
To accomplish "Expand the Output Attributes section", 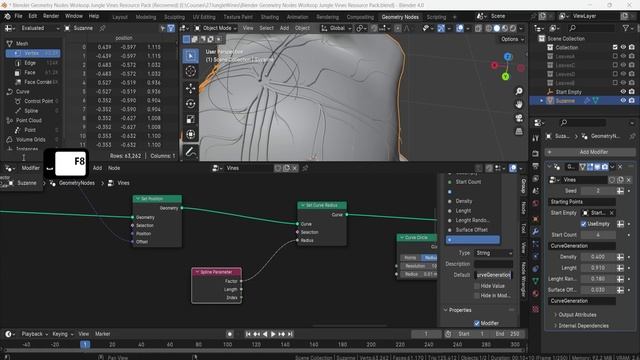I will pos(577,315).
